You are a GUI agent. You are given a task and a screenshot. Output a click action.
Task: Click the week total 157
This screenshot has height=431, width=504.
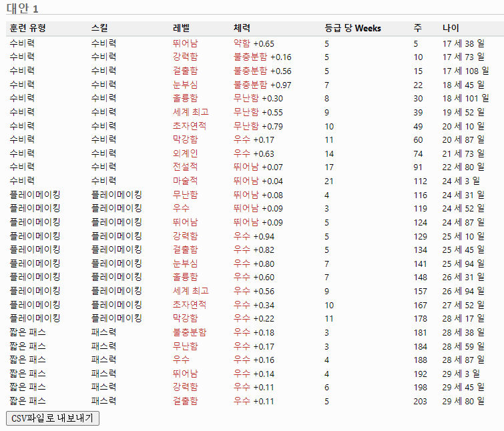pyautogui.click(x=420, y=292)
